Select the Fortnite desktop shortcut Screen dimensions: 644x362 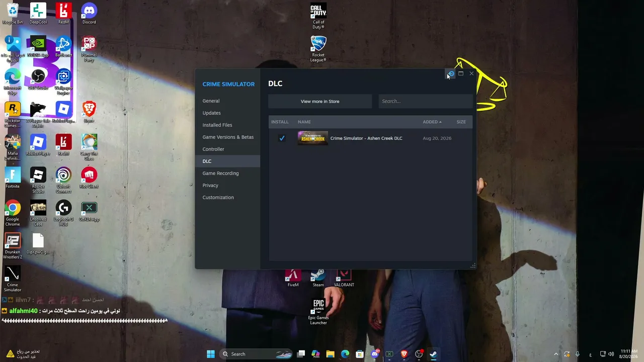(13, 178)
